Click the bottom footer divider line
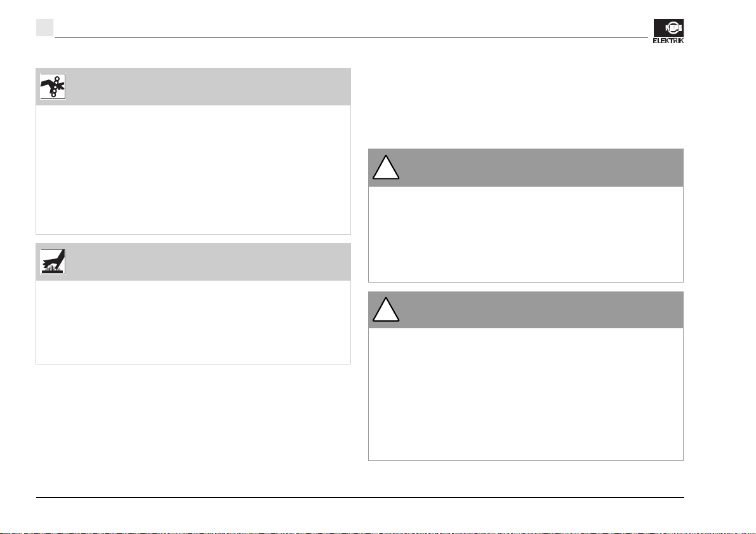756x534 pixels. point(360,497)
